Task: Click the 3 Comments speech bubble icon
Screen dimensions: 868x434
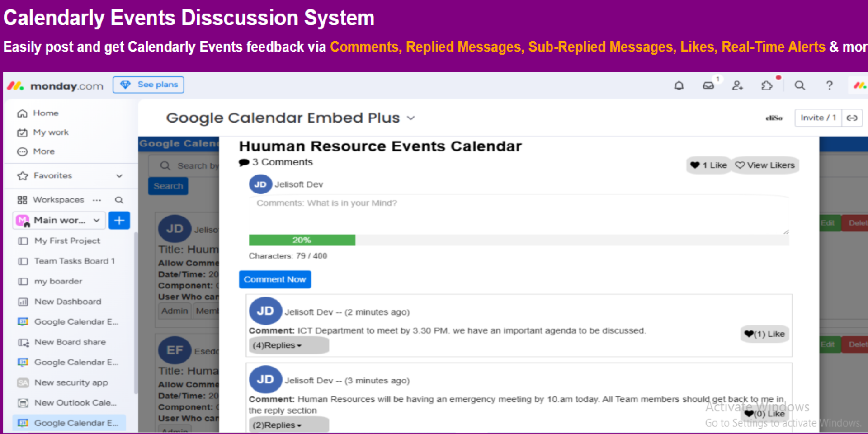Action: pyautogui.click(x=244, y=162)
